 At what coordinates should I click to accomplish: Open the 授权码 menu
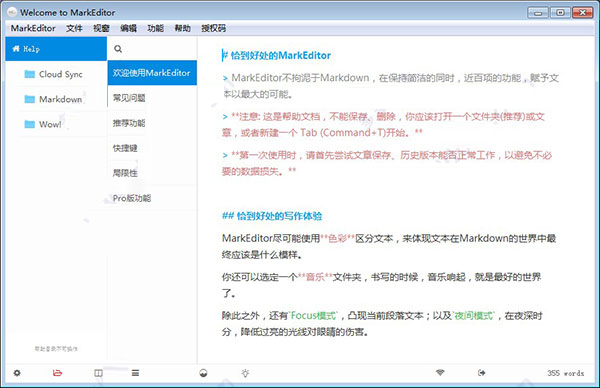pyautogui.click(x=214, y=28)
